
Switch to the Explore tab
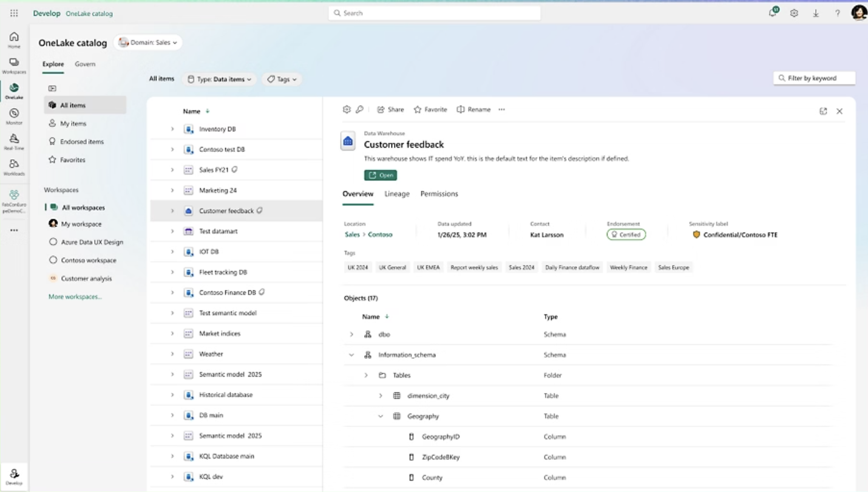point(53,64)
